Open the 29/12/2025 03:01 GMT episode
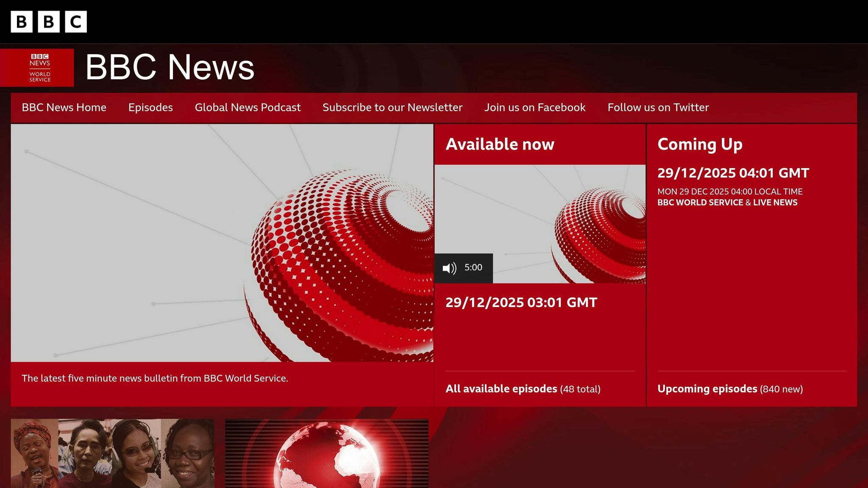The height and width of the screenshot is (488, 868). click(521, 302)
